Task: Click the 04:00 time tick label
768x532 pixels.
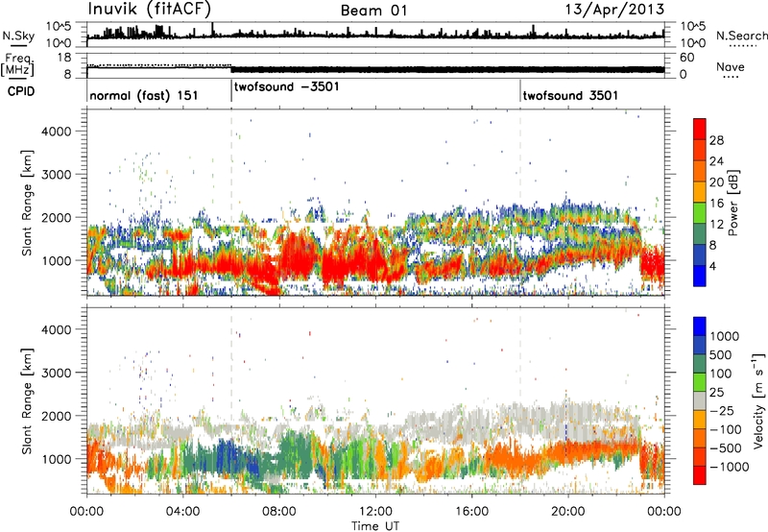Action: coord(183,512)
